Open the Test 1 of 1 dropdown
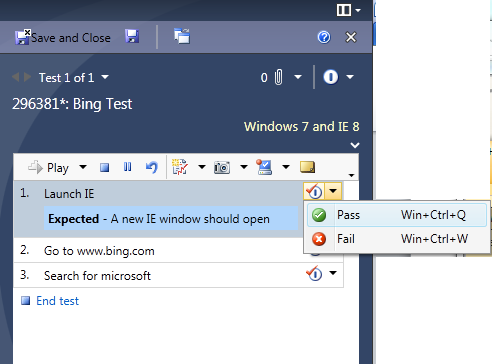The width and height of the screenshot is (492, 364). click(105, 77)
